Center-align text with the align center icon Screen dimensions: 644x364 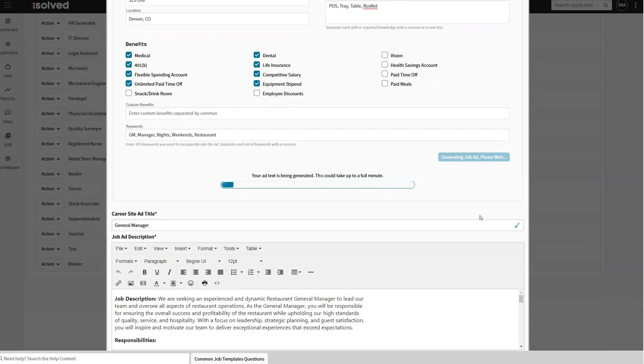pos(196,272)
